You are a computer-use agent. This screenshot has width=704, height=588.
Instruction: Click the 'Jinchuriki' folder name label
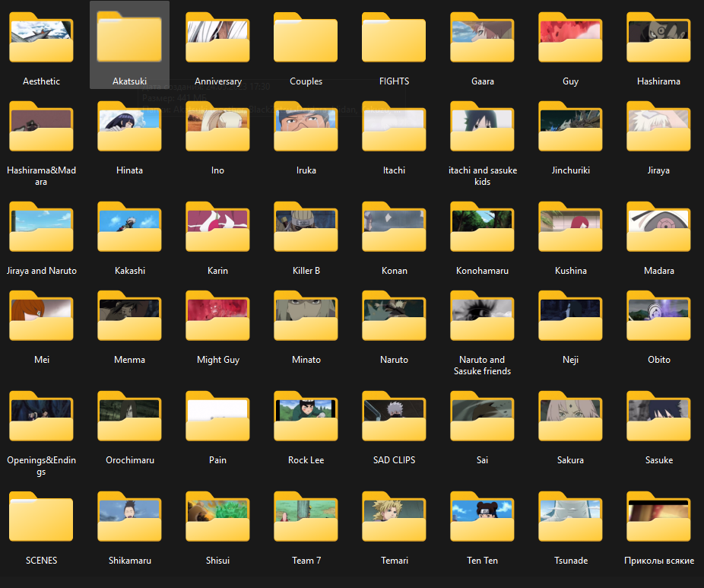click(x=571, y=170)
